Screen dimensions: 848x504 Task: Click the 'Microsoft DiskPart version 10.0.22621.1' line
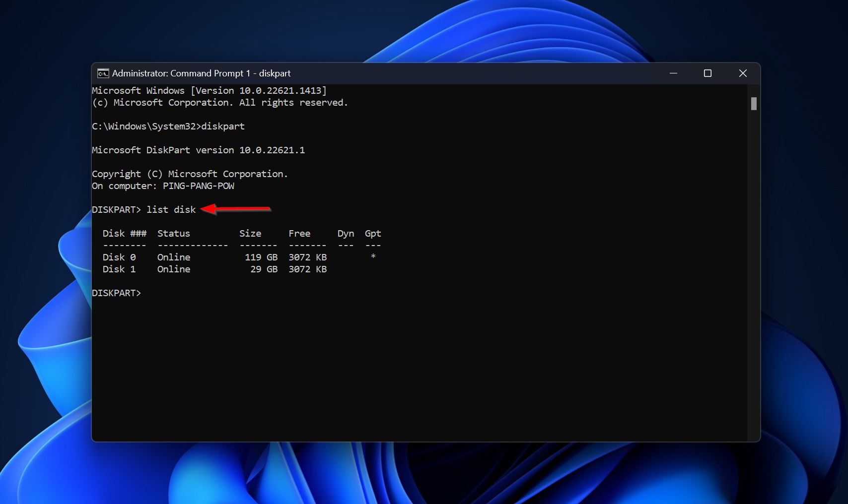click(x=198, y=150)
